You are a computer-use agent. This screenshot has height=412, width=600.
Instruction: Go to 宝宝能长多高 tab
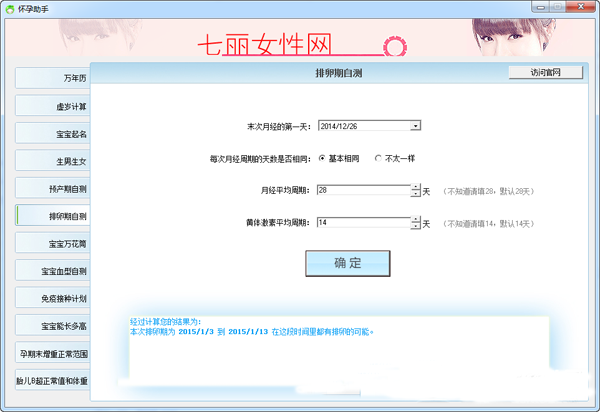tap(53, 326)
